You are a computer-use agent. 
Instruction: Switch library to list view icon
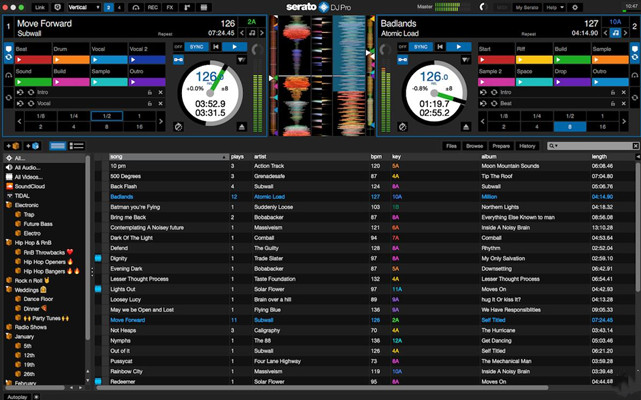tap(57, 146)
